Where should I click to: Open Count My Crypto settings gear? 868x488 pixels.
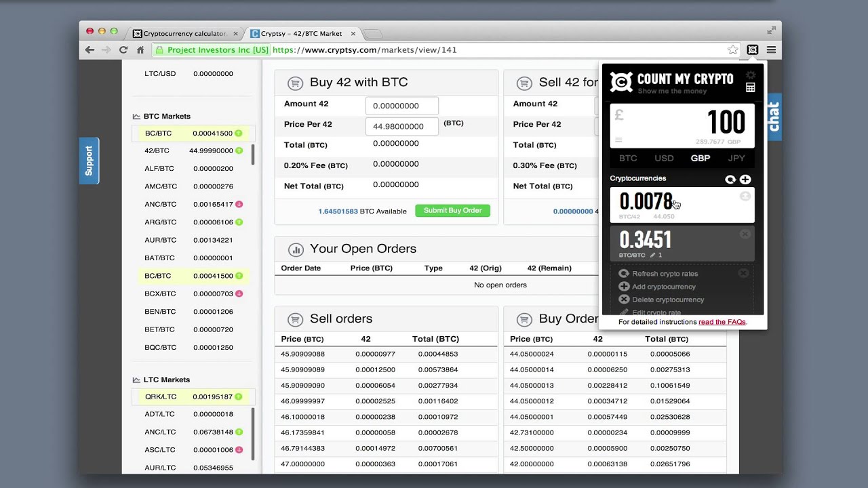750,75
